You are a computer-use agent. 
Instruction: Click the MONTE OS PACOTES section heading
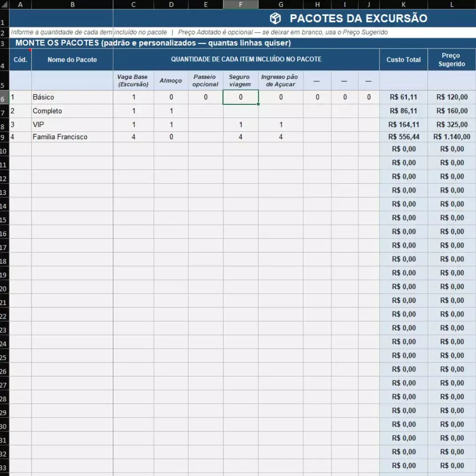[153, 43]
